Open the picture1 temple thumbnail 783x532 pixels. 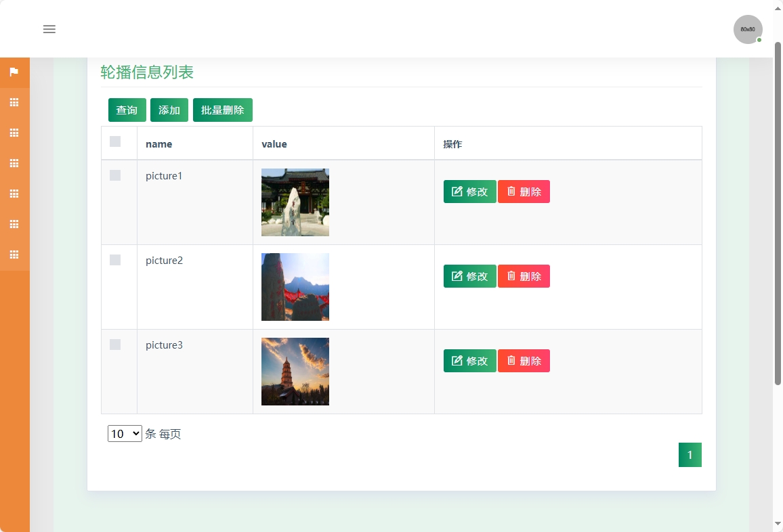point(295,202)
